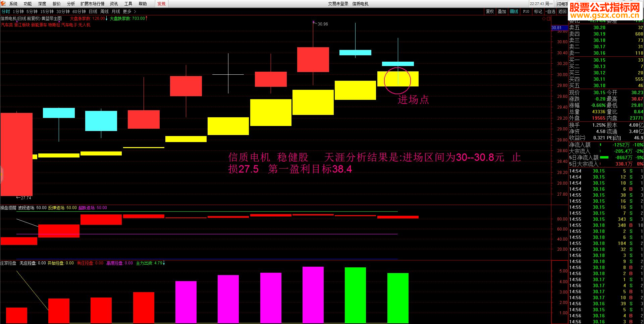The width and height of the screenshot is (644, 324).
Task: Click the 30.96 high price marker
Action: click(323, 24)
